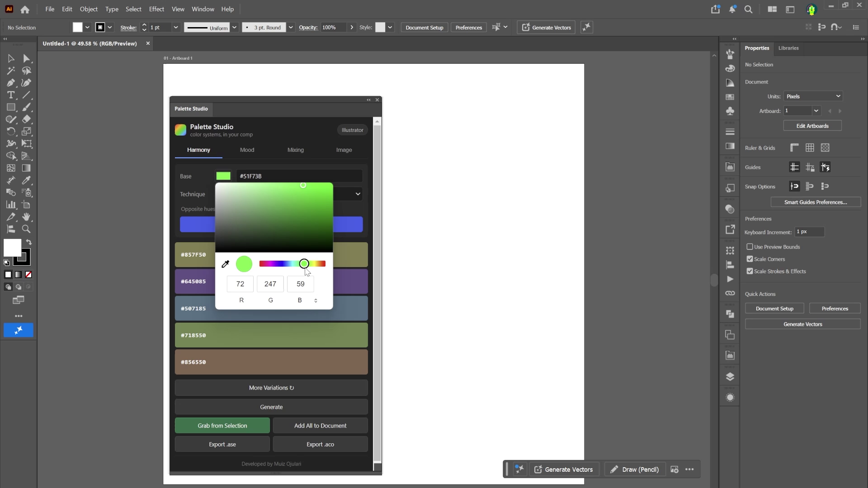Screen dimensions: 868x488
Task: Open notifications bell icon
Action: 732,9
